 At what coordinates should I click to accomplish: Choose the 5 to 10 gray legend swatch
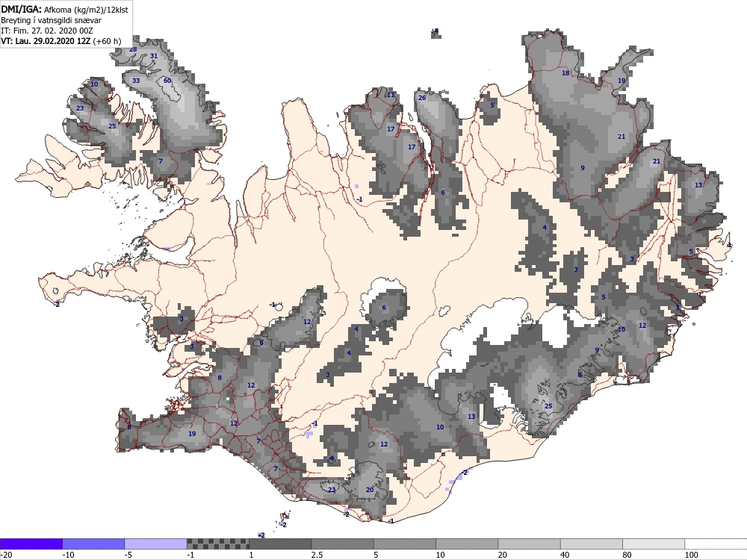click(x=404, y=544)
